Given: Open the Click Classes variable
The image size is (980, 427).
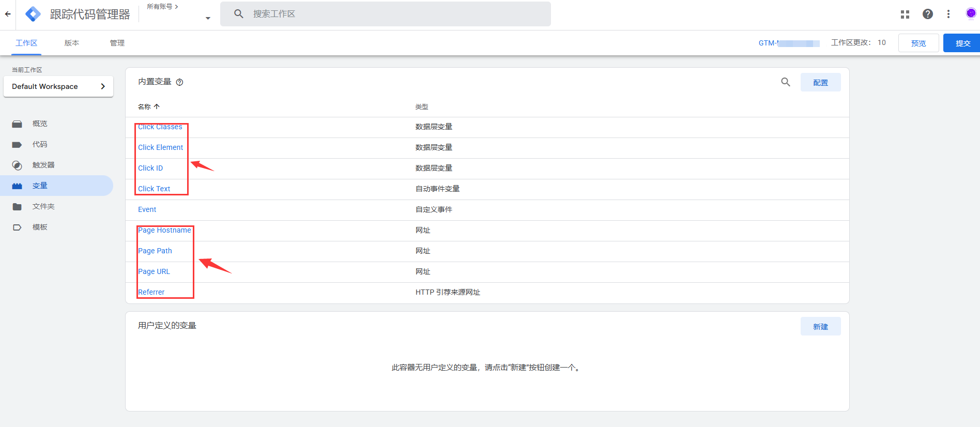Looking at the screenshot, I should 160,127.
